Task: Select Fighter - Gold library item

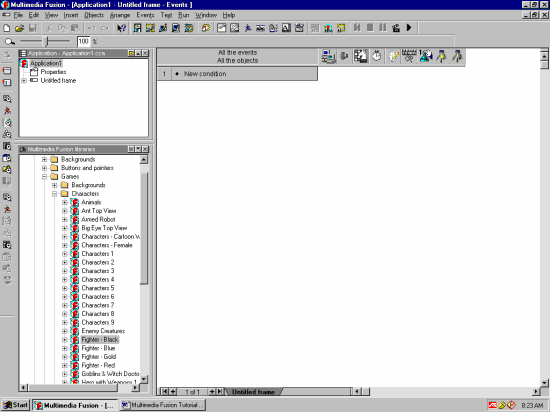Action: 99,357
